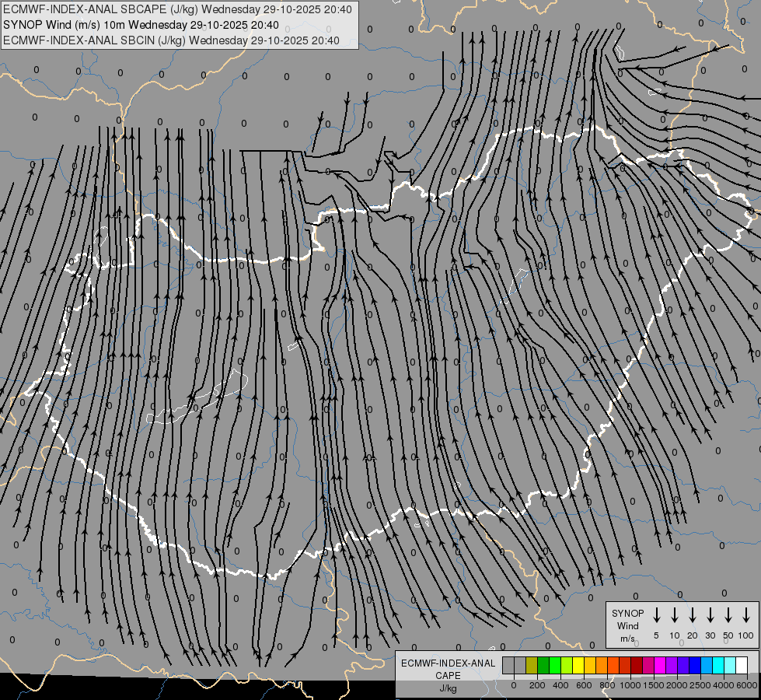The width and height of the screenshot is (761, 700).
Task: Pick the magenta swatch after the 1500 tick
Action: pos(660,665)
